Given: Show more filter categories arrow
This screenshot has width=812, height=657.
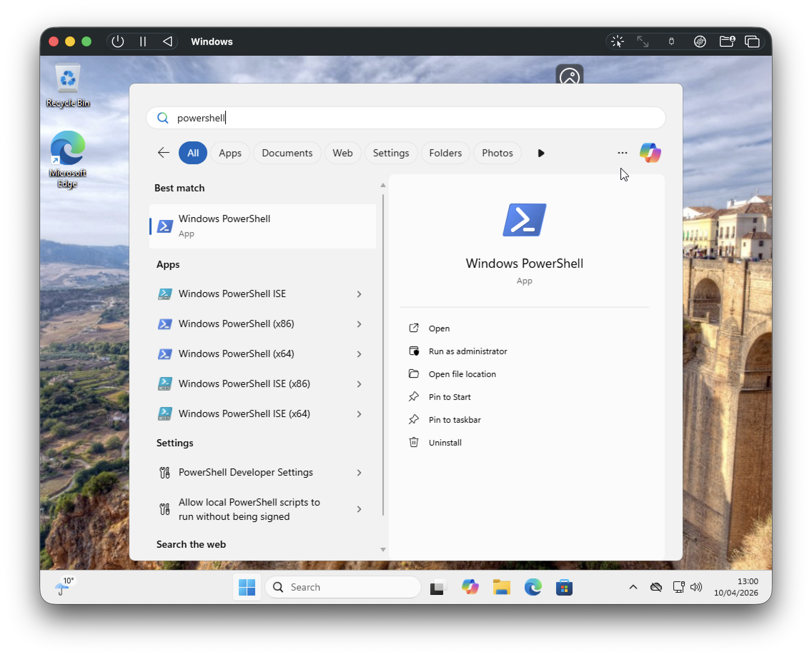Looking at the screenshot, I should 541,153.
